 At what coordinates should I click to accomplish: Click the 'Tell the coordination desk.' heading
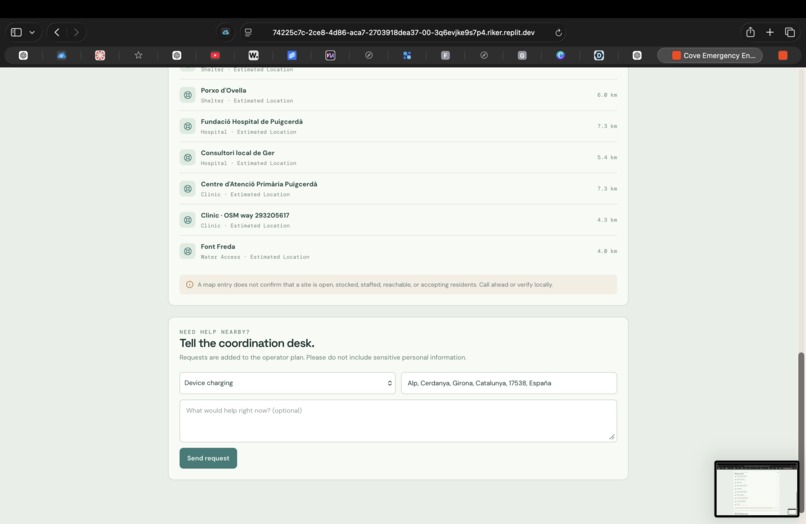tap(247, 343)
